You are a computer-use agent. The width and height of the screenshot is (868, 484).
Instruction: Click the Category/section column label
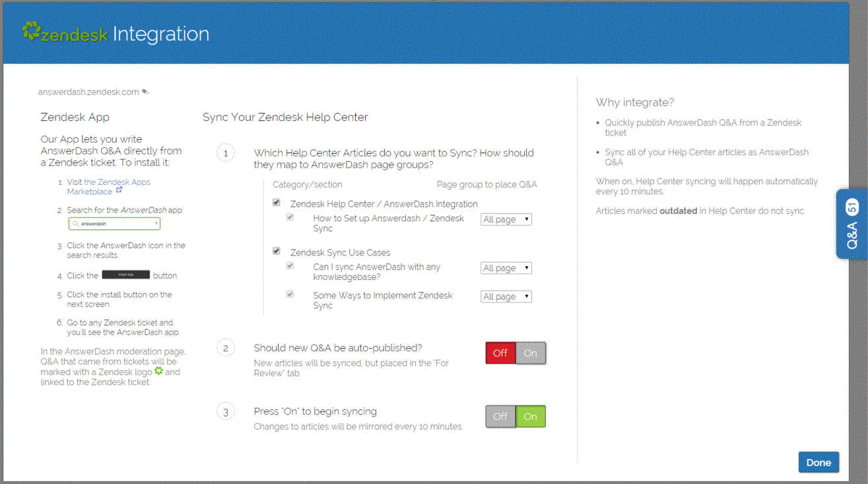tap(308, 184)
